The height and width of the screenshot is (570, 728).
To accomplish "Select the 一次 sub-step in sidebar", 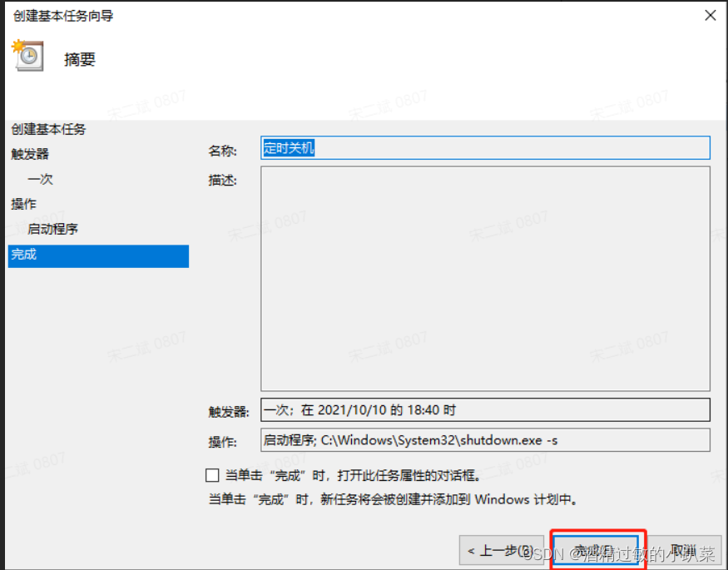I will (40, 179).
